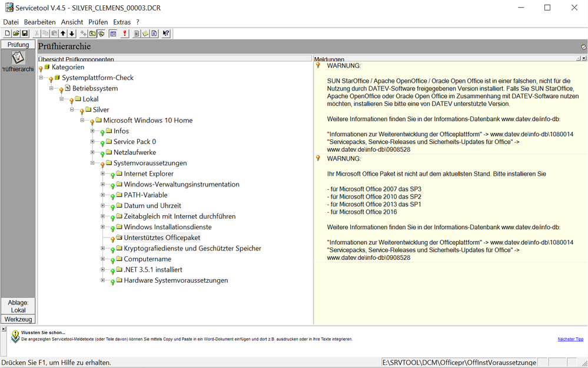This screenshot has height=368, width=588.
Task: Collapse the Systemvoraussetzungen tree node
Action: 92,163
